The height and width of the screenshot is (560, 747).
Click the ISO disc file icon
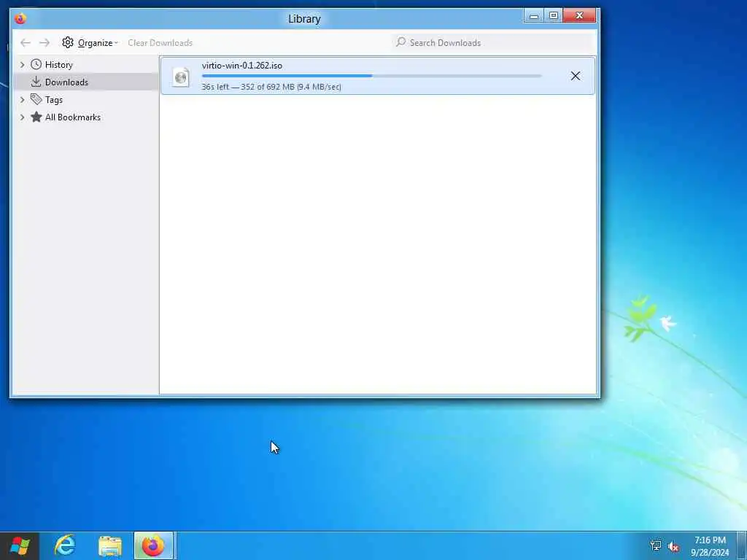pyautogui.click(x=181, y=77)
